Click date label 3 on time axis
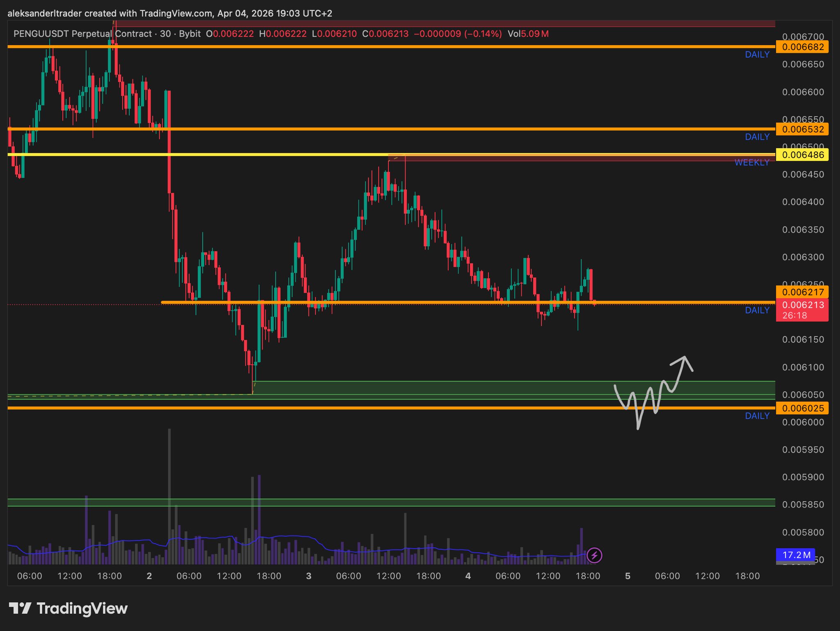Viewport: 840px width, 631px height. tap(308, 576)
